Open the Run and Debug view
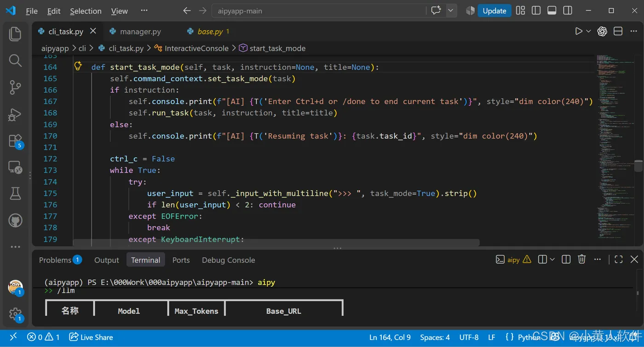 [x=15, y=114]
